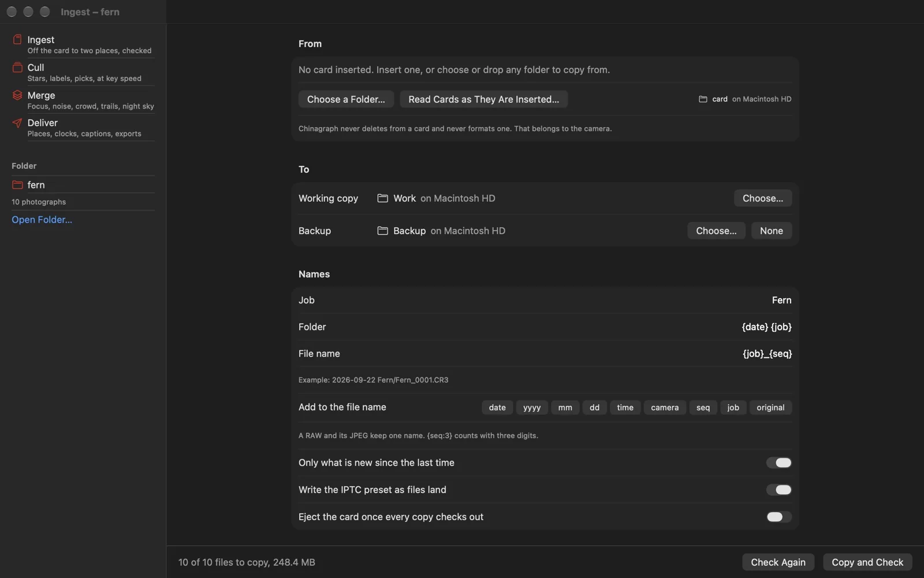The image size is (924, 578).
Task: Add date token to file name
Action: tap(497, 407)
